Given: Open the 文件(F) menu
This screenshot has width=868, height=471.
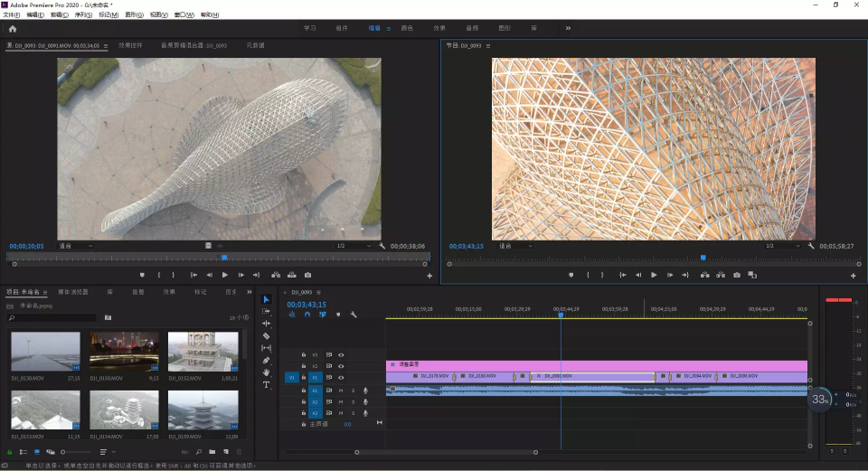Looking at the screenshot, I should coord(12,15).
